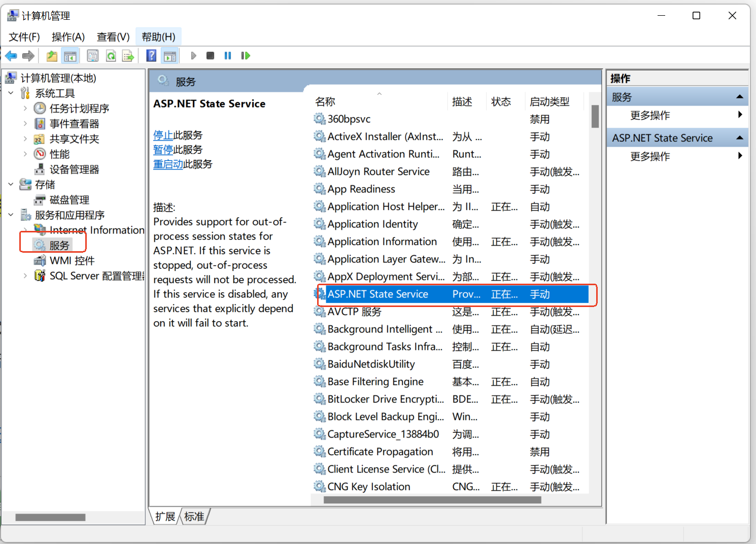Select the AVCTP 服务 service row
The image size is (756, 544).
[451, 312]
